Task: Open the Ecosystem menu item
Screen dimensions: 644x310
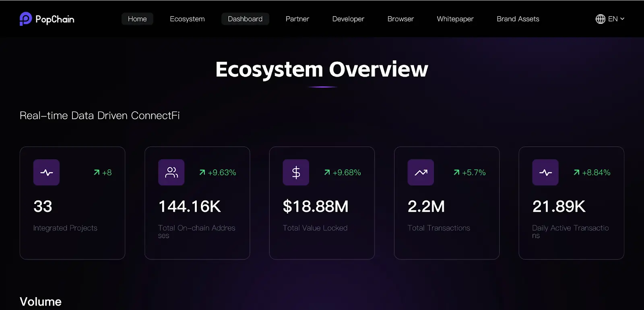Action: [x=187, y=19]
